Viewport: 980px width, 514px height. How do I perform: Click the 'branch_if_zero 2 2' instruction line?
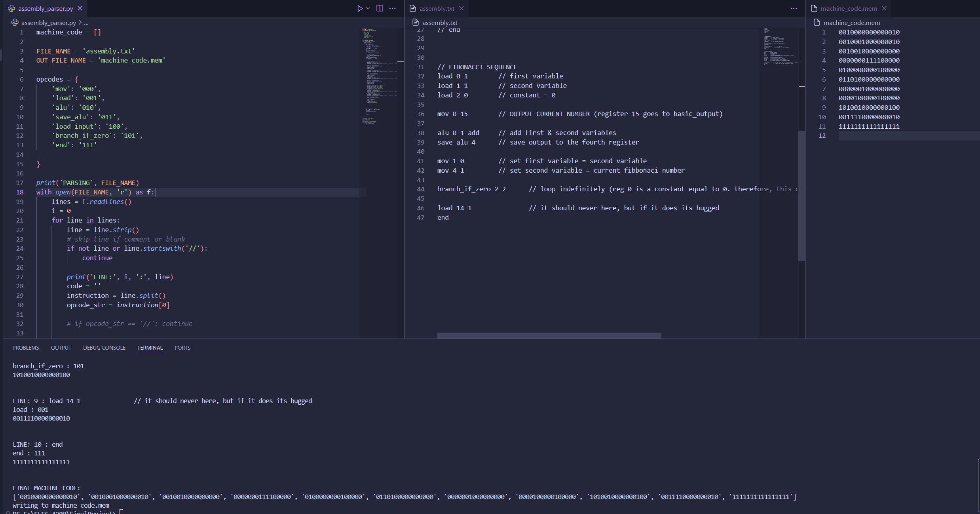pos(471,189)
